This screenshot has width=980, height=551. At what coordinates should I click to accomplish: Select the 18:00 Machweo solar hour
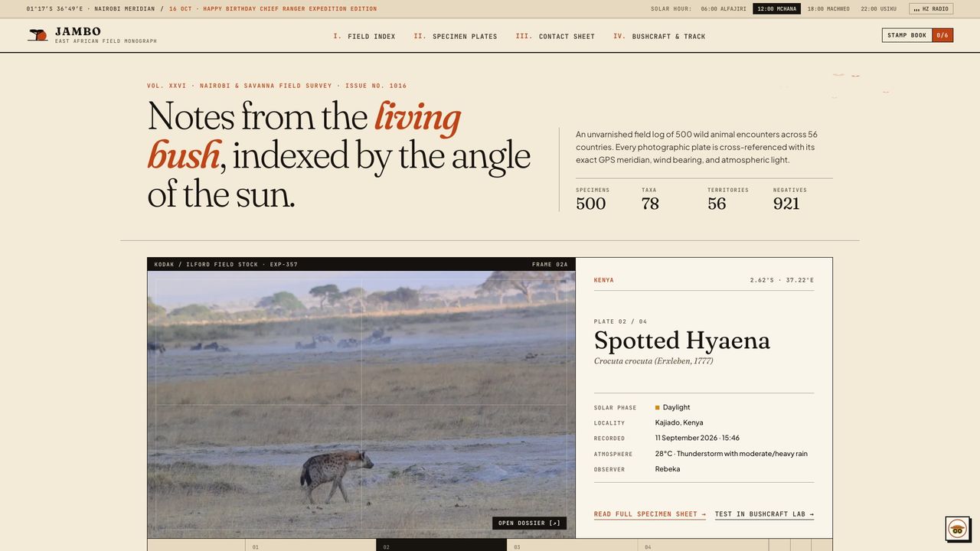[x=828, y=9]
